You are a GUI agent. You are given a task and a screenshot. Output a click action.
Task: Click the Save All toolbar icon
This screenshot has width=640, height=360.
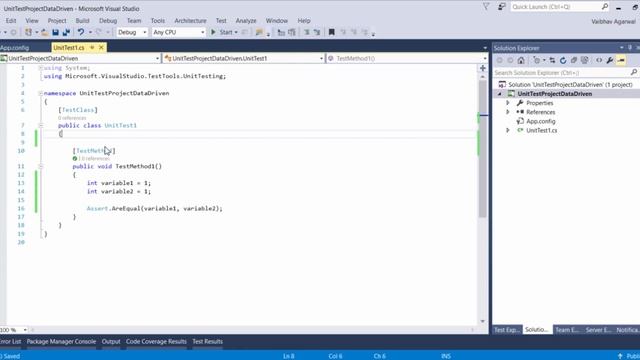coord(66,32)
